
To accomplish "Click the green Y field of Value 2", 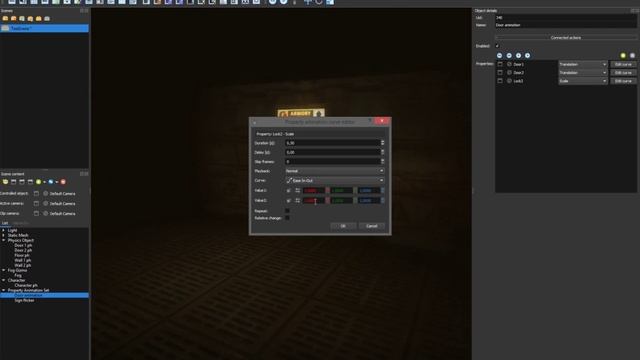I will (341, 201).
